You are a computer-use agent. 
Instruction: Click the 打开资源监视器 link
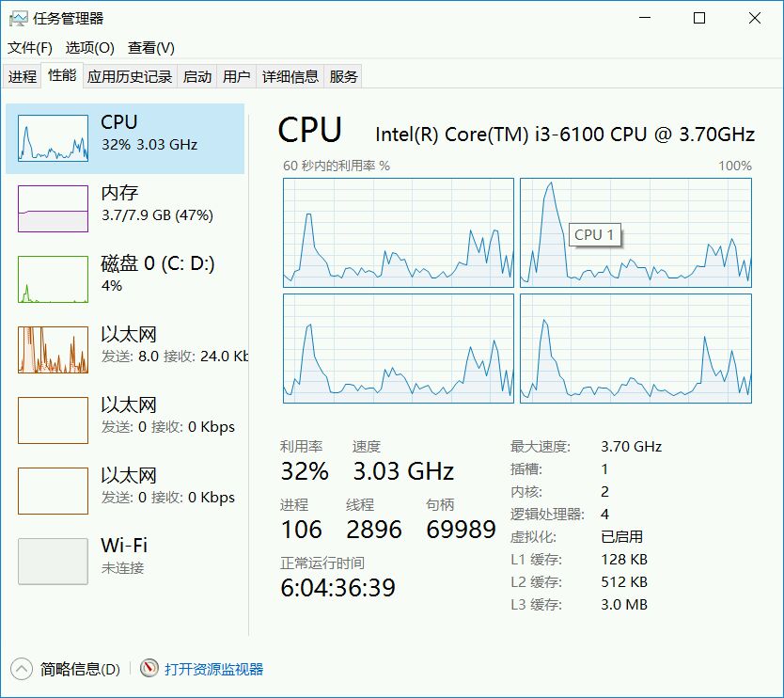coord(214,670)
